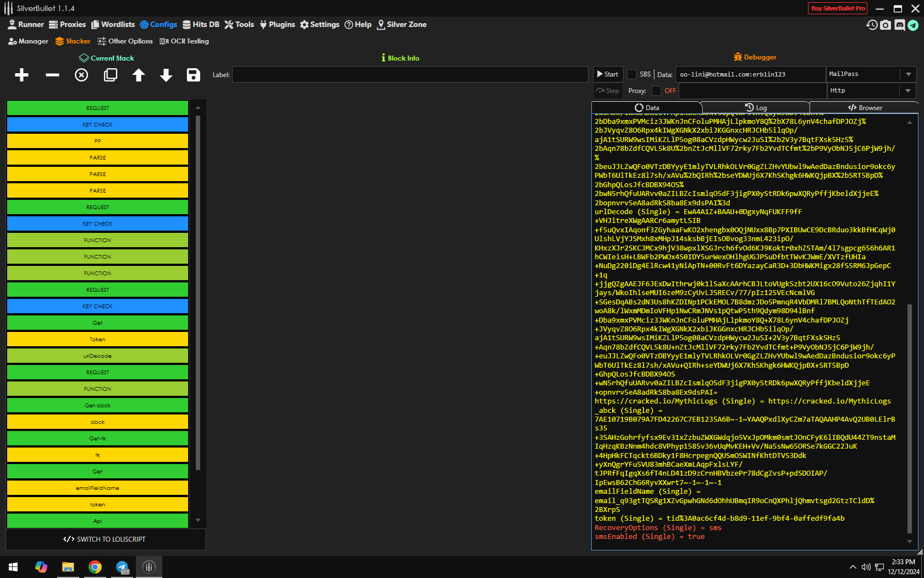The height and width of the screenshot is (578, 924).
Task: Click block stack scroll up arrow
Action: tap(198, 107)
